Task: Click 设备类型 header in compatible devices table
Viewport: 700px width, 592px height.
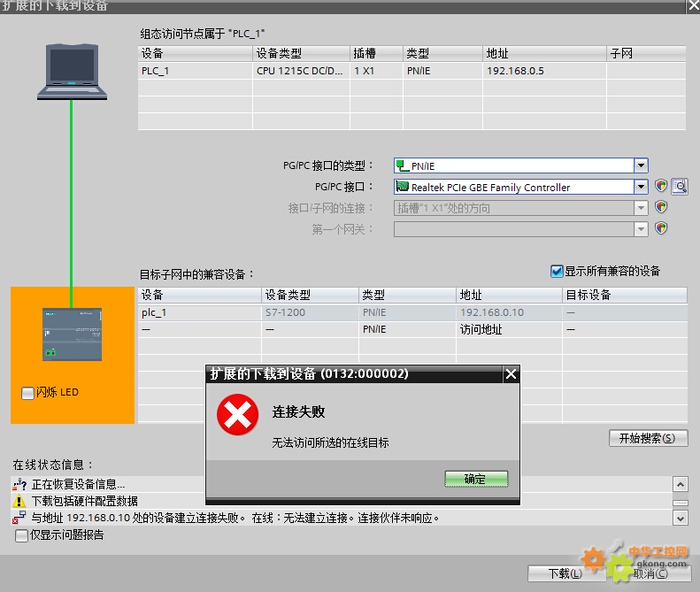Action: point(310,295)
